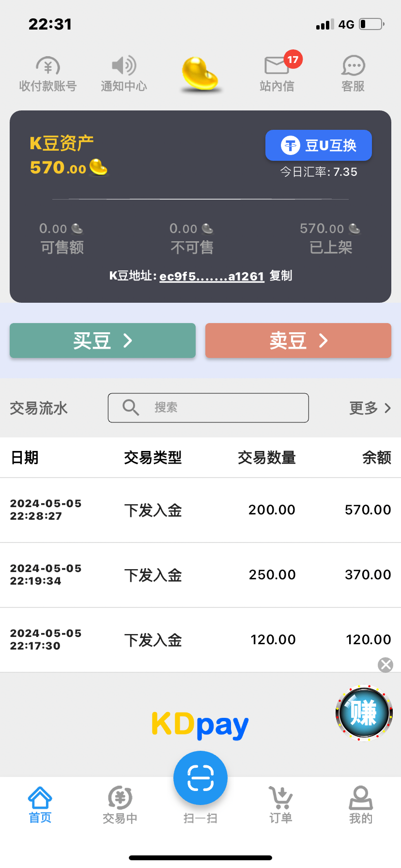Viewport: 401px width, 868px height.
Task: Contact 客服 customer service chat icon
Action: (353, 74)
